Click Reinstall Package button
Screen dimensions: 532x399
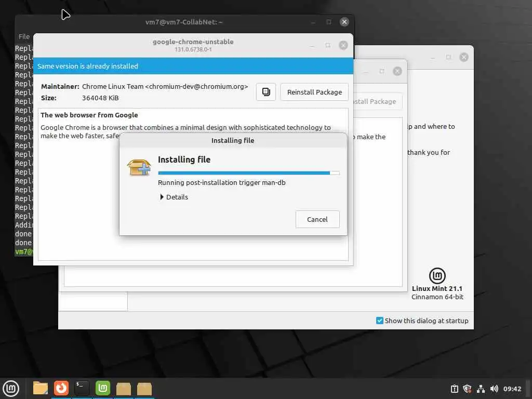(x=314, y=92)
